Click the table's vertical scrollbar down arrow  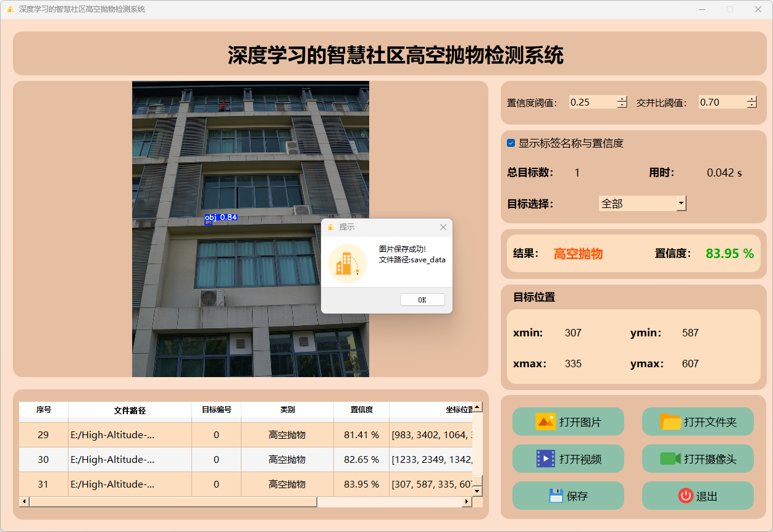point(477,491)
